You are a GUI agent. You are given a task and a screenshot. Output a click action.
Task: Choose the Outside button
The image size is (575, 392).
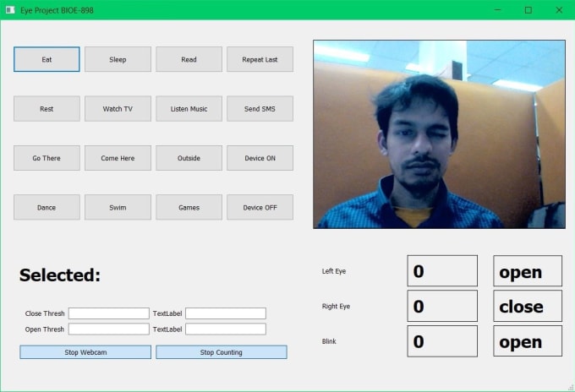[189, 158]
